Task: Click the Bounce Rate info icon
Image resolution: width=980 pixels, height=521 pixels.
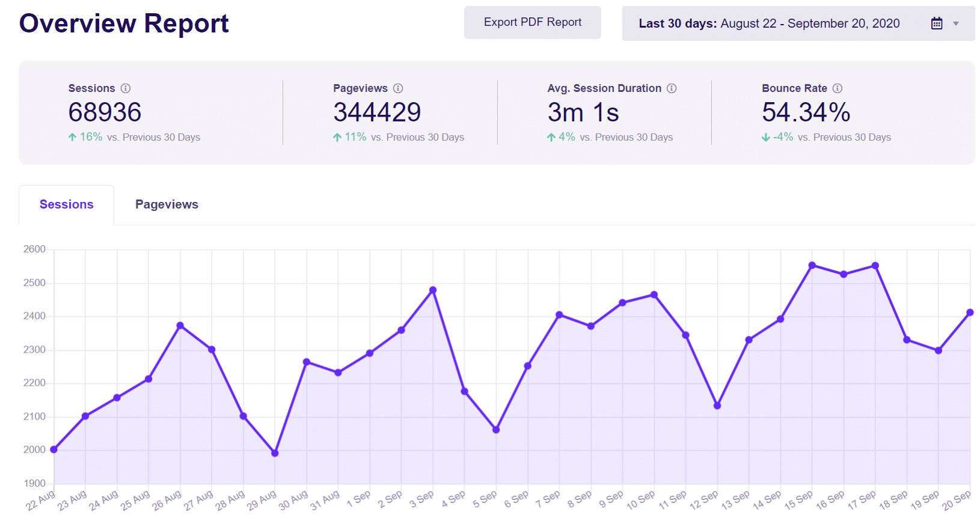Action: point(838,88)
